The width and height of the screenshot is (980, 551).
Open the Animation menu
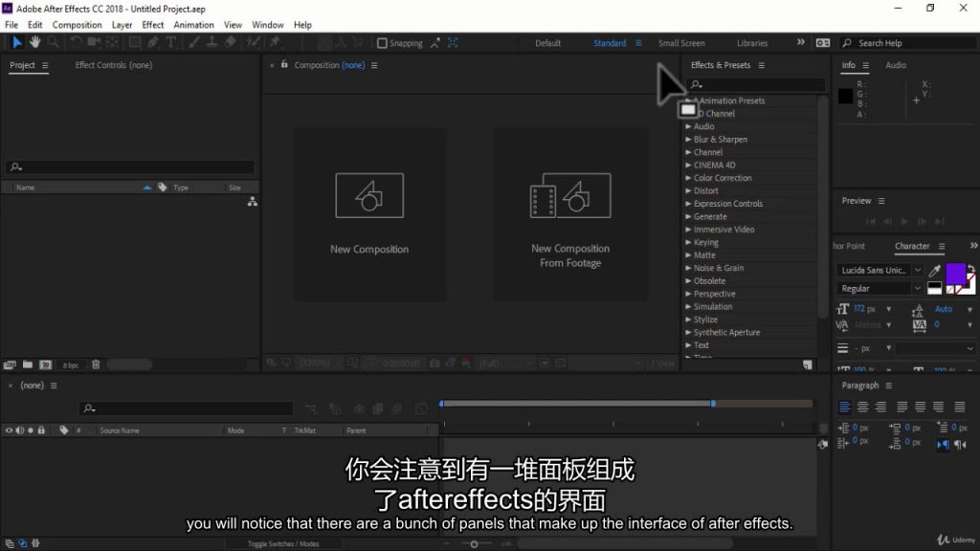193,25
